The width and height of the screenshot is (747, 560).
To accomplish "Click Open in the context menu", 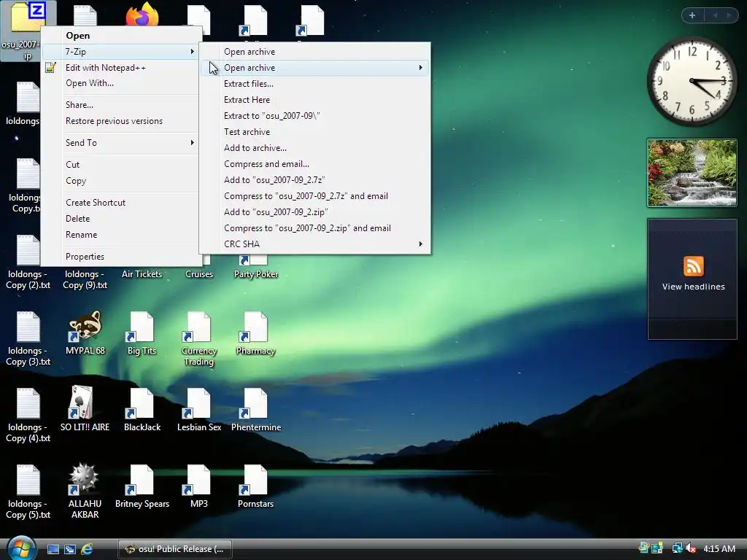I will (x=119, y=35).
